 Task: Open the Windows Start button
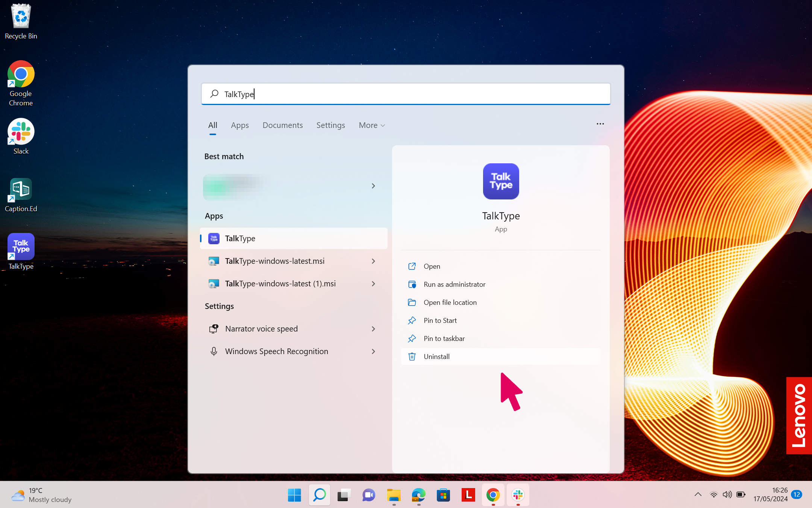click(294, 495)
